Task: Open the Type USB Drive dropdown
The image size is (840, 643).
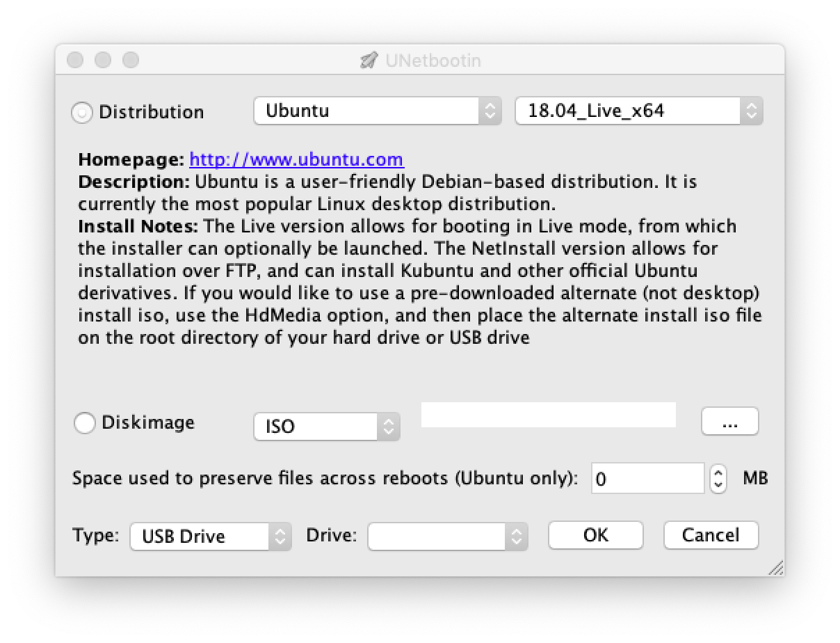Action: pos(211,537)
